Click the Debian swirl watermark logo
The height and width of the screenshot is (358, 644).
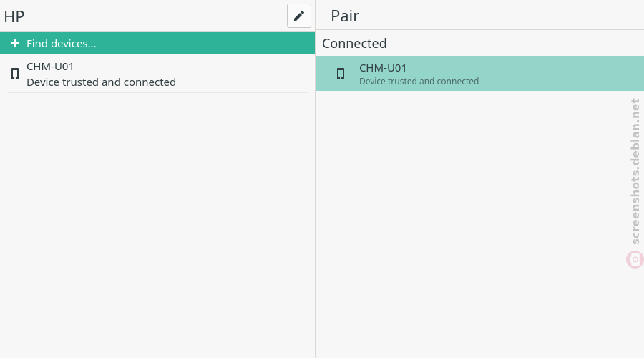click(635, 260)
